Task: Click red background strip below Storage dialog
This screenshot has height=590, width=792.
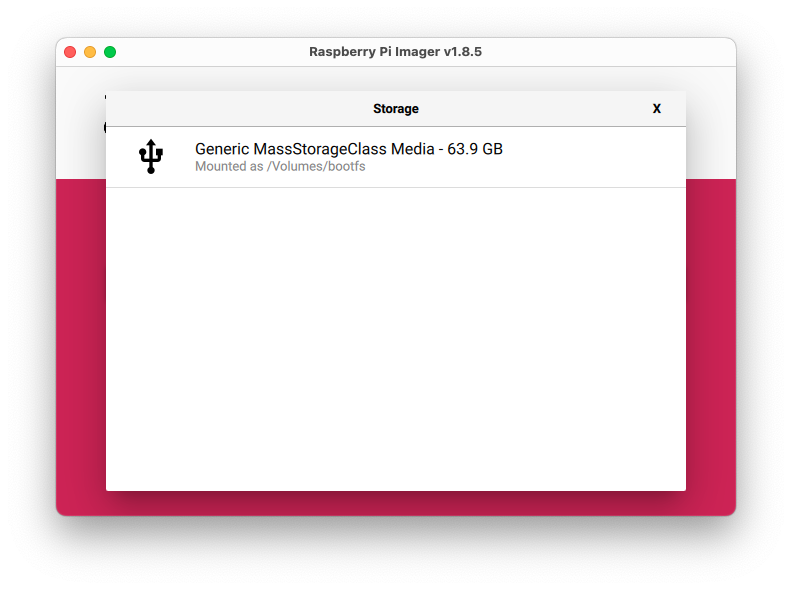Action: tap(395, 503)
